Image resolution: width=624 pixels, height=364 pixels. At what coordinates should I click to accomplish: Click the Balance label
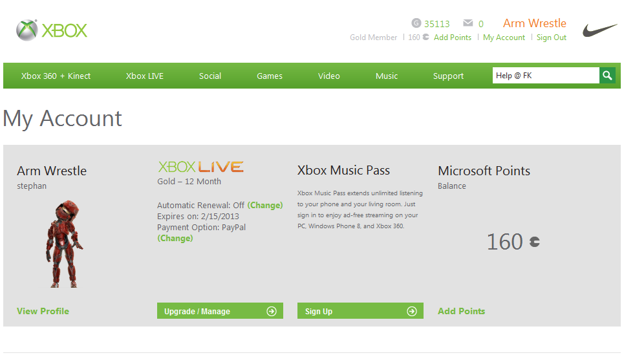(x=452, y=186)
